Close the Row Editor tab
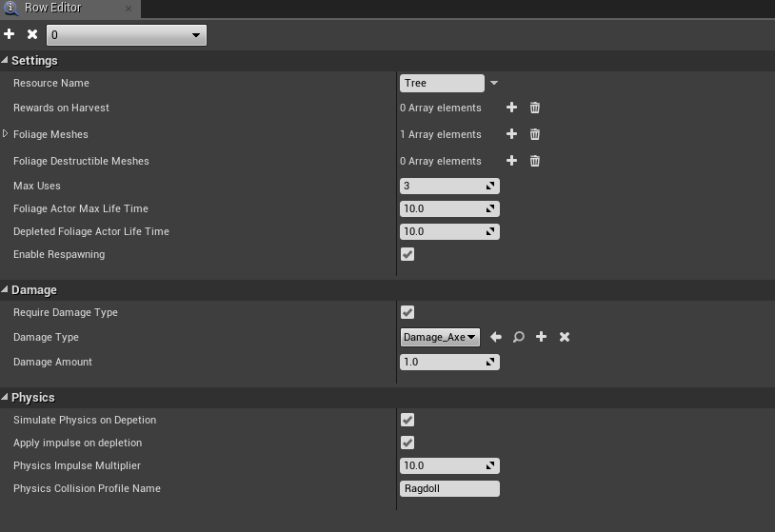This screenshot has width=775, height=532. [x=129, y=9]
